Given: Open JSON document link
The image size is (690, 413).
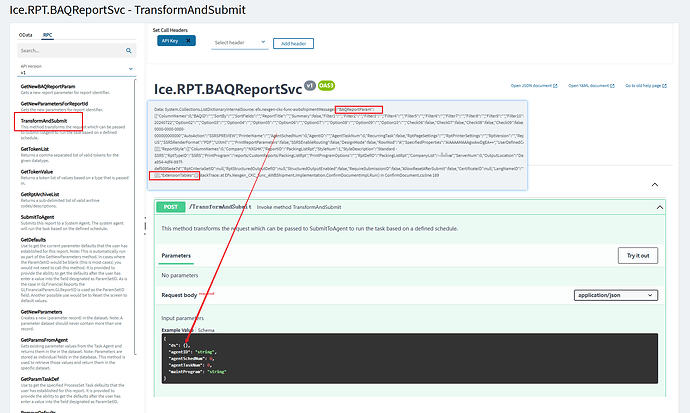Looking at the screenshot, I should click(x=534, y=86).
